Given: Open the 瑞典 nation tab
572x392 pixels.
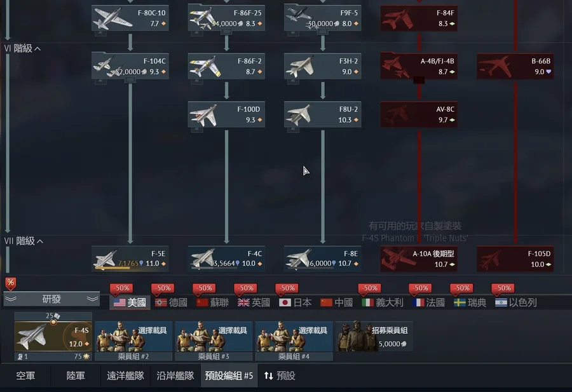Looking at the screenshot, I should (470, 302).
